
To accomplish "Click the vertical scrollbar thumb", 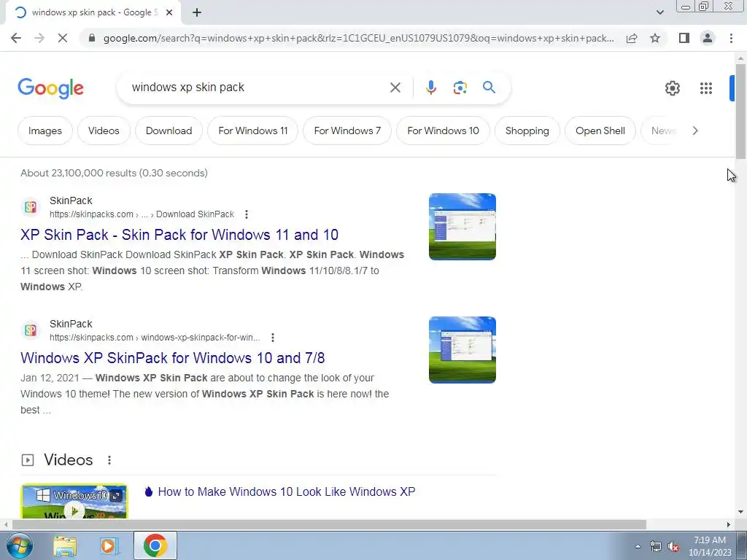I will click(x=740, y=112).
